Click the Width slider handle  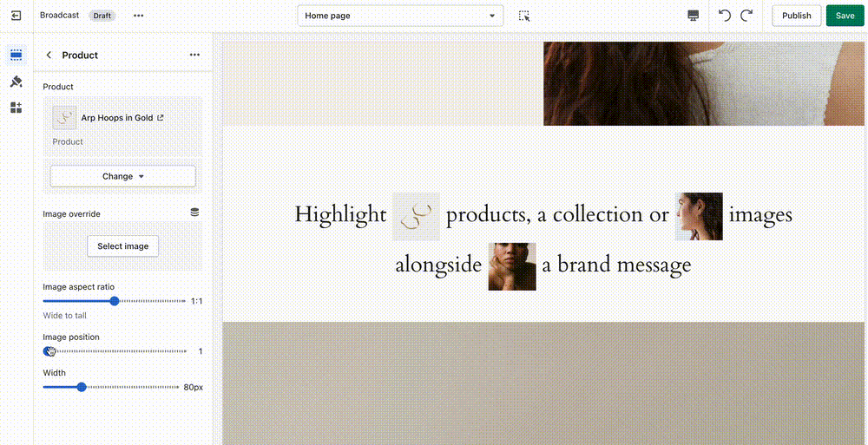[82, 387]
